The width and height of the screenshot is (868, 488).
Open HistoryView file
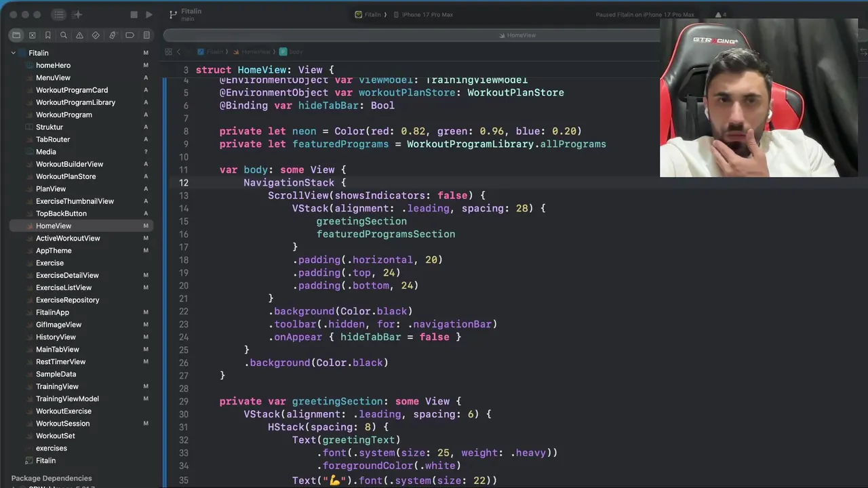click(56, 337)
